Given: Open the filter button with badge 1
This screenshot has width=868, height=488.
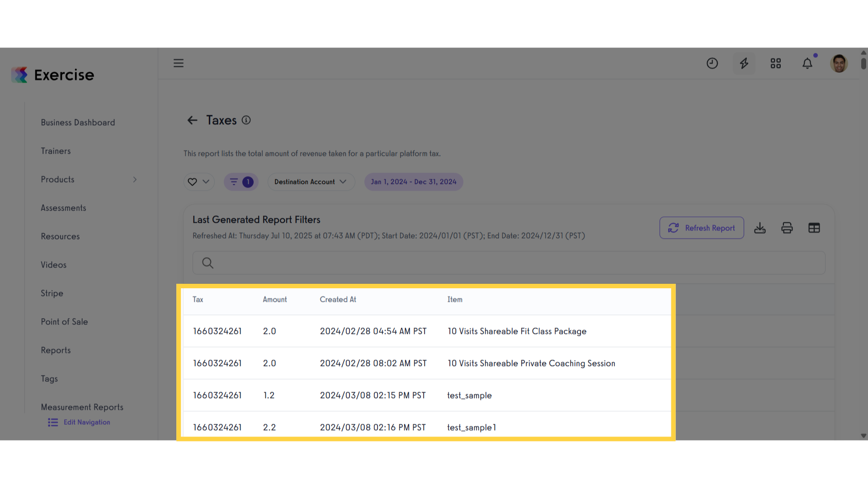Looking at the screenshot, I should [241, 182].
